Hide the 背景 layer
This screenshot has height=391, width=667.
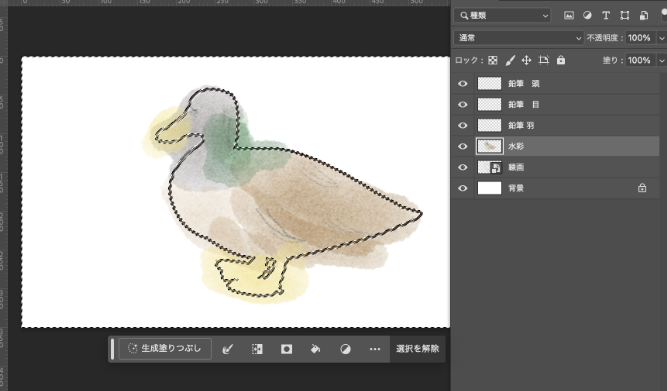(x=462, y=188)
